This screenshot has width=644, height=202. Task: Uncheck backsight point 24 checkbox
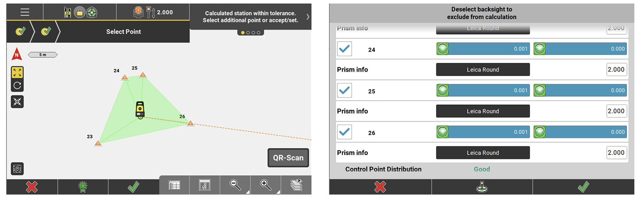(x=344, y=49)
